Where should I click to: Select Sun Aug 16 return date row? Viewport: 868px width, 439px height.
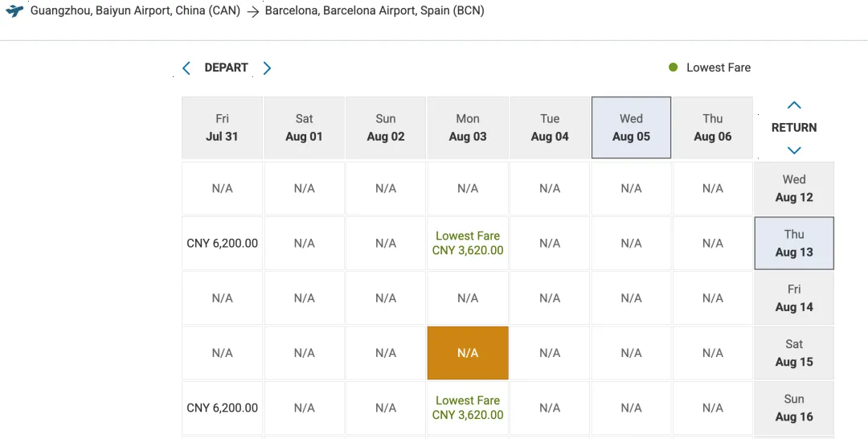pos(794,408)
